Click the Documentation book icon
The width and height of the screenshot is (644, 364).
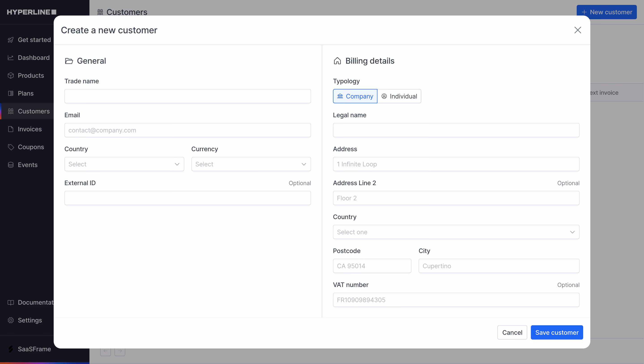click(x=11, y=303)
